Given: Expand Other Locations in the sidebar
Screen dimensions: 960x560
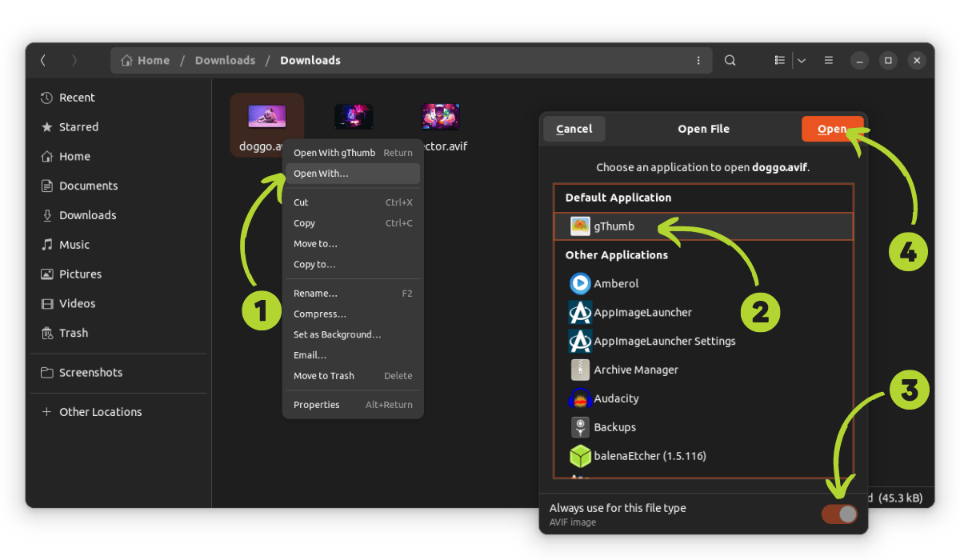Looking at the screenshot, I should pos(100,412).
